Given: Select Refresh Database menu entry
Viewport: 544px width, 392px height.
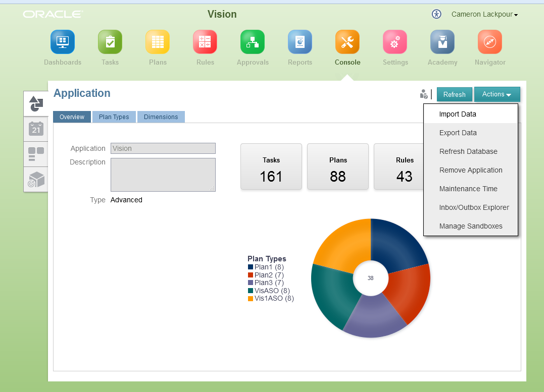Looking at the screenshot, I should click(x=471, y=151).
